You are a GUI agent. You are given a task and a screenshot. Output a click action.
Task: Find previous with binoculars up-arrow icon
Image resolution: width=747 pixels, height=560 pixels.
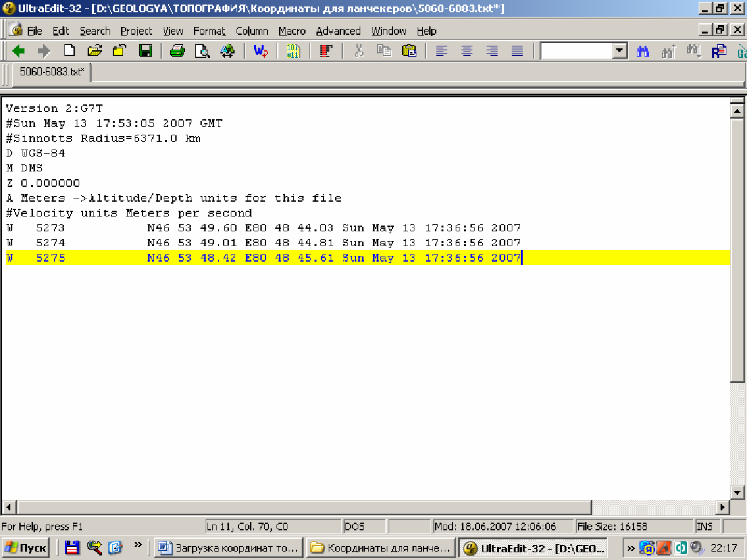coord(668,50)
